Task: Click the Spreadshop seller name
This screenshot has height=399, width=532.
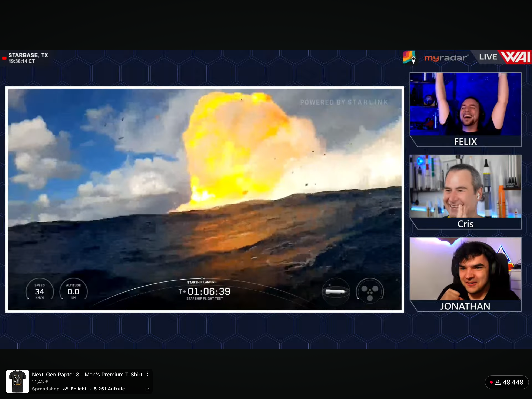Action: tap(46, 389)
